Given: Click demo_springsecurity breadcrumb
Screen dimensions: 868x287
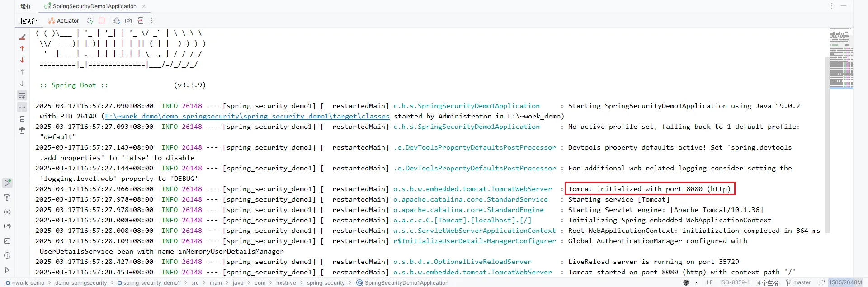Looking at the screenshot, I should click(81, 283).
